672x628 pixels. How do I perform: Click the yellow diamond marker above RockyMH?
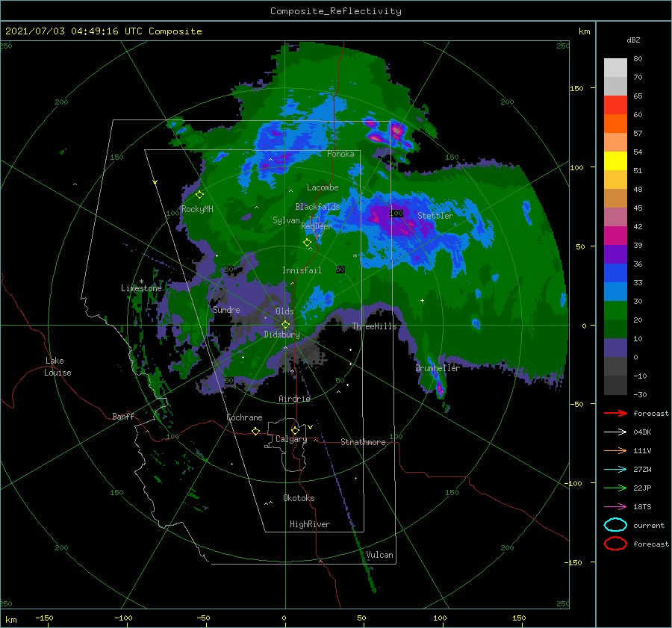pos(199,195)
